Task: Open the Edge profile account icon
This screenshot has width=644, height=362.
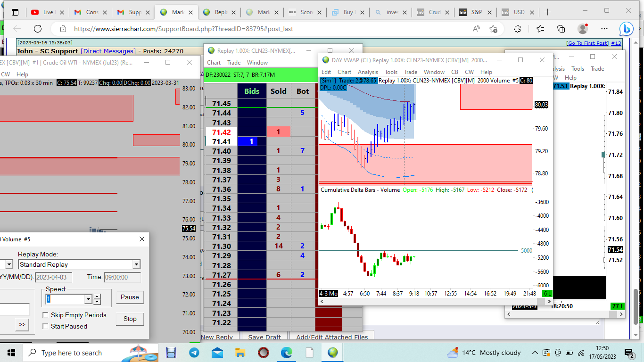Action: (x=583, y=29)
